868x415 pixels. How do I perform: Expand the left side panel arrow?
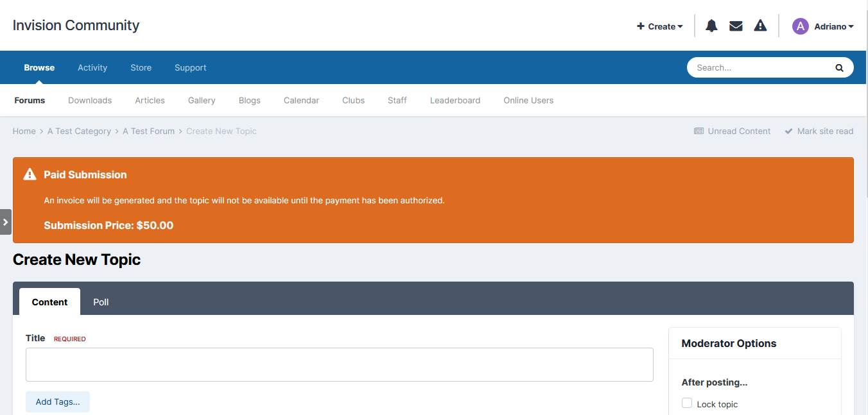coord(5,222)
